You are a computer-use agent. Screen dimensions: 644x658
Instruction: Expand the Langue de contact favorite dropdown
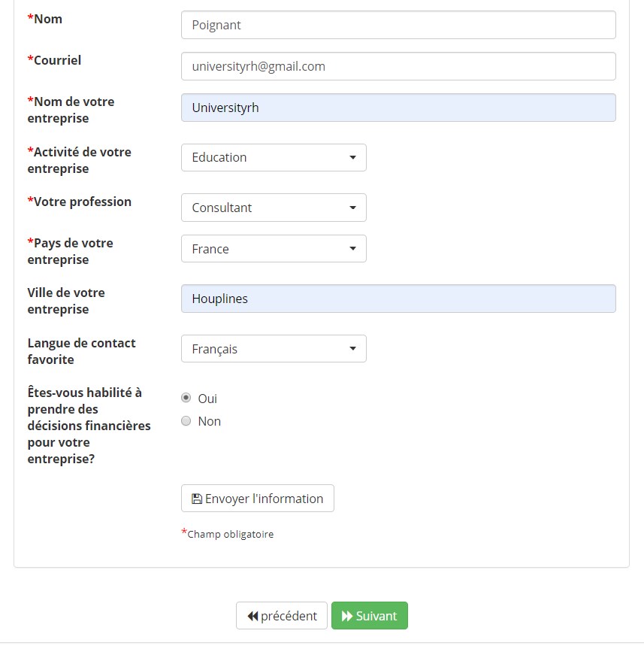274,348
